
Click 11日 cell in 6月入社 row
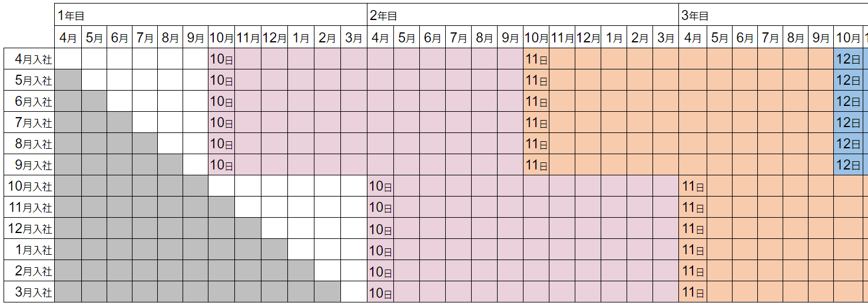pyautogui.click(x=536, y=102)
